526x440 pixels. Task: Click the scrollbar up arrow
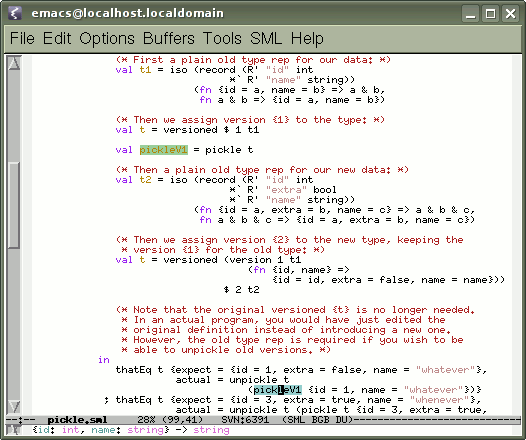[14, 63]
